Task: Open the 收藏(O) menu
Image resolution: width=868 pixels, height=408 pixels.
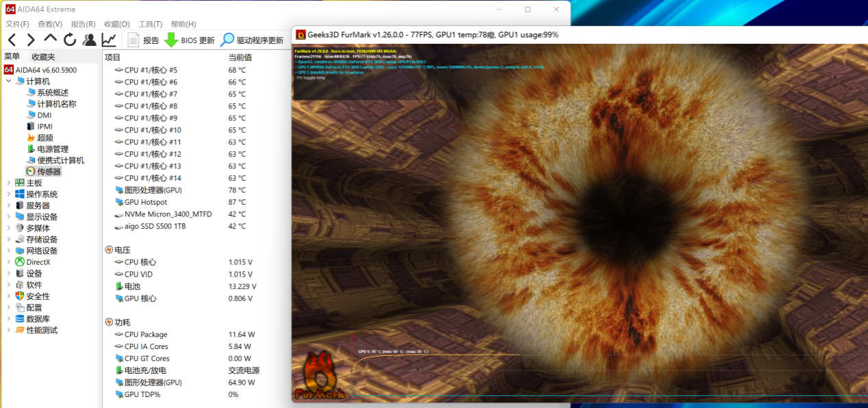Action: [x=117, y=24]
